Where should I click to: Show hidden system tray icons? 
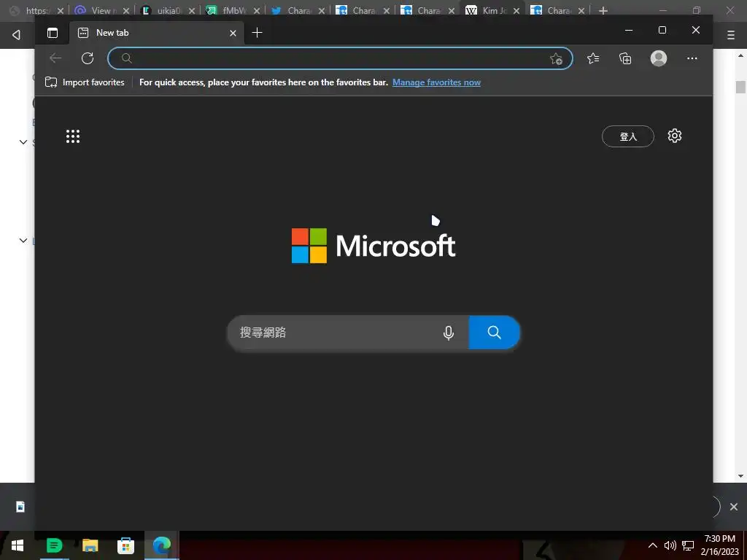coord(653,545)
